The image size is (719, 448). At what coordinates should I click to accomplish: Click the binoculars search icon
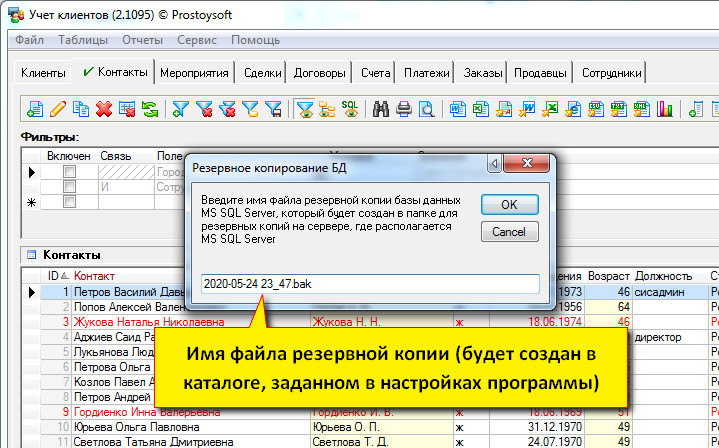point(380,109)
